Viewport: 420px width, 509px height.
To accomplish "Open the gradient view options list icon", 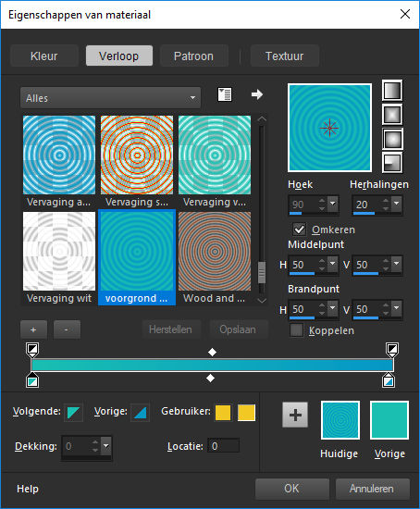I will tap(225, 94).
